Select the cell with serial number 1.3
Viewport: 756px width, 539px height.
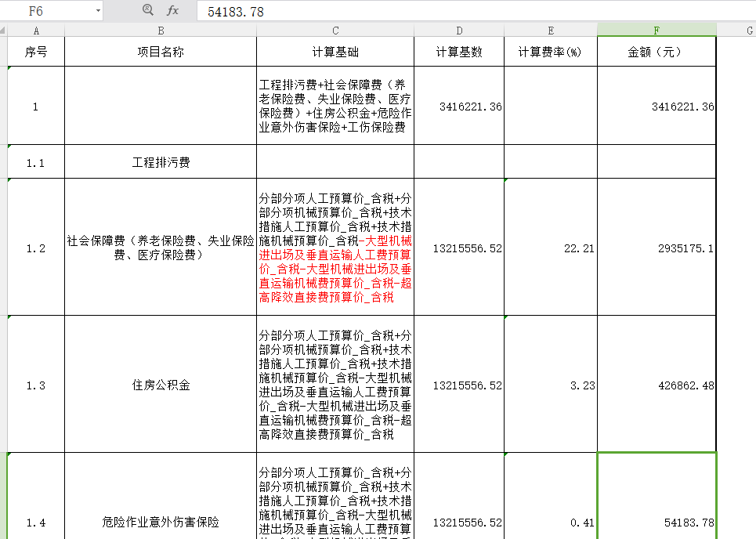click(36, 384)
